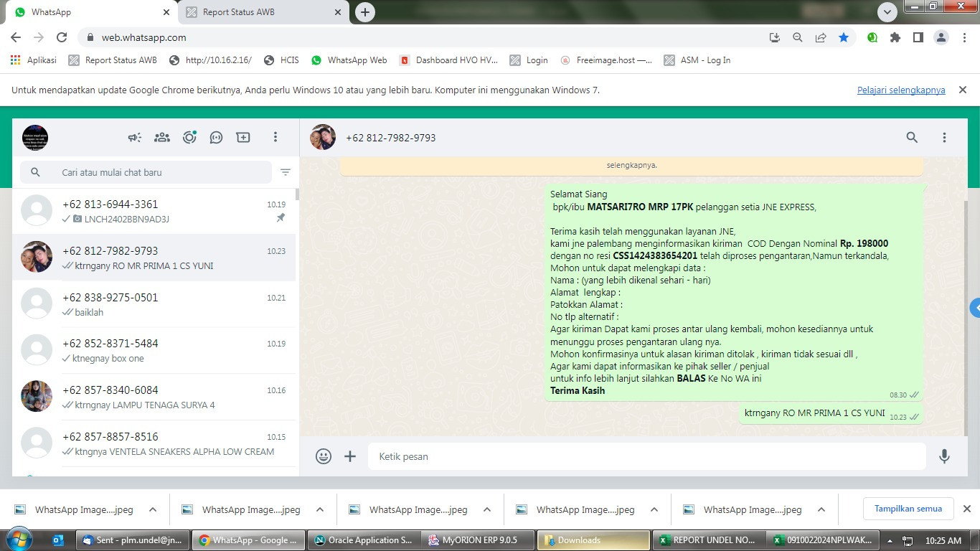
Task: Open the Chrome profile avatar
Action: (x=941, y=37)
